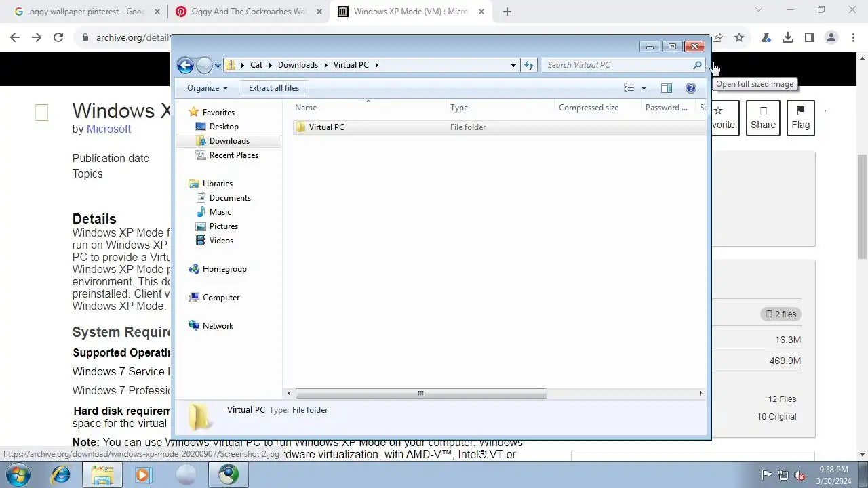Select Downloads in the navigation pane
This screenshot has width=868, height=488.
[228, 141]
